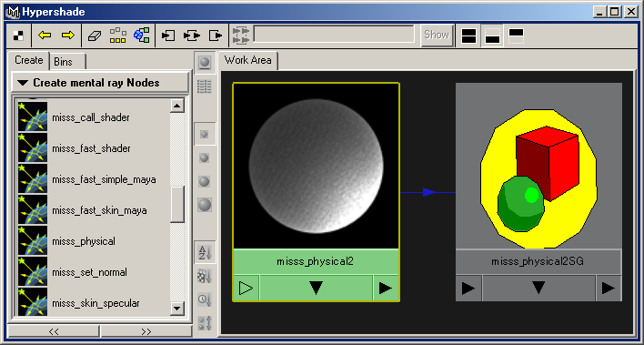
Task: Show bottom tabs only layout
Action: [x=492, y=36]
